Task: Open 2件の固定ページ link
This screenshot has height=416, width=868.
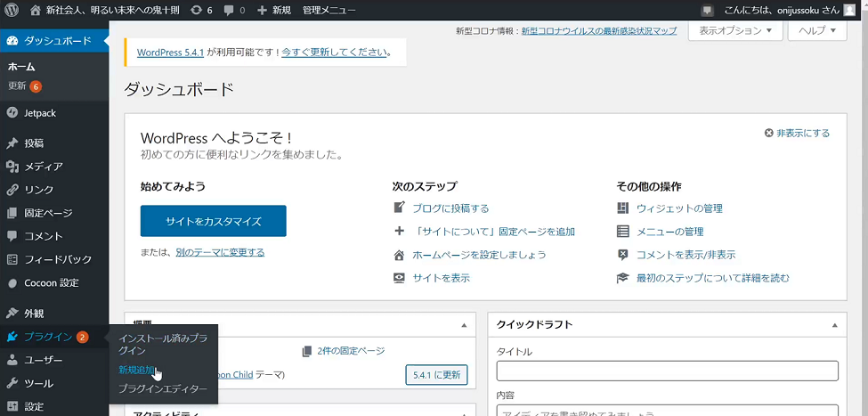Action: [351, 351]
